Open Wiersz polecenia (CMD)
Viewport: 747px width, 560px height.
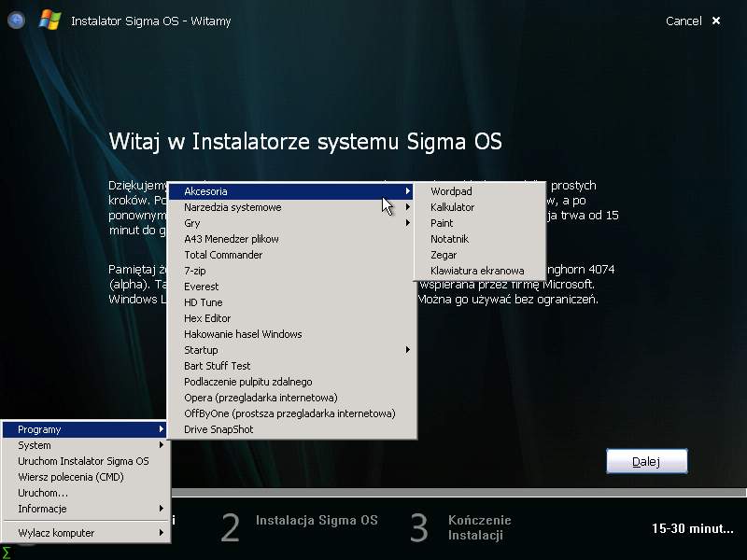(85, 477)
